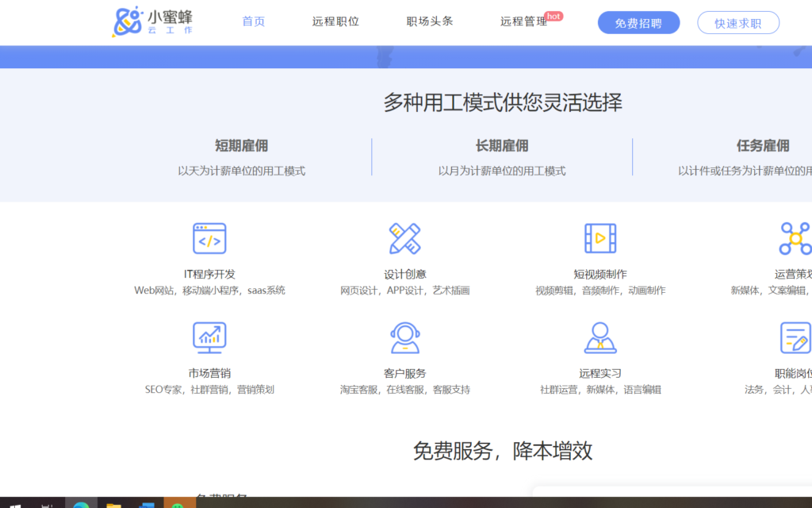The width and height of the screenshot is (812, 508).
Task: Open File Explorer from the taskbar
Action: (x=114, y=503)
